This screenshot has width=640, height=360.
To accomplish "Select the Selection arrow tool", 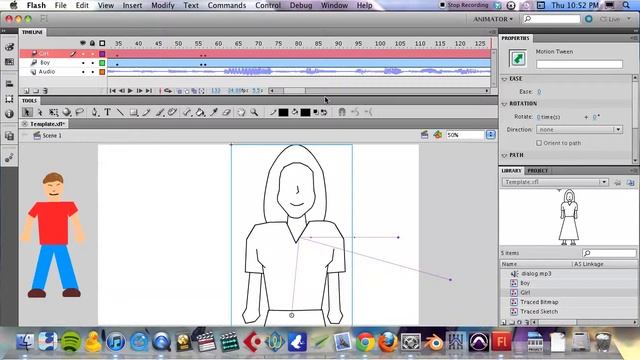I will [x=27, y=112].
